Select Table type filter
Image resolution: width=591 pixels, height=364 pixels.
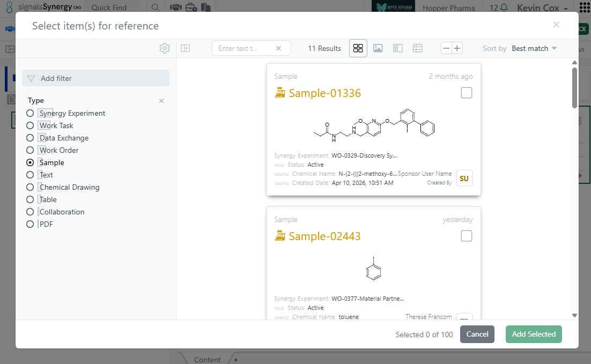click(x=30, y=199)
